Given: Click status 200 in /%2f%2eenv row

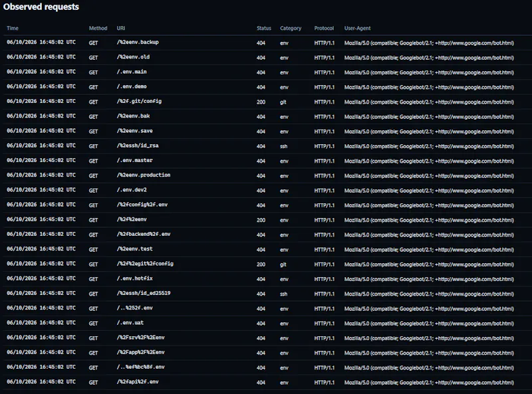Looking at the screenshot, I should (x=261, y=220).
